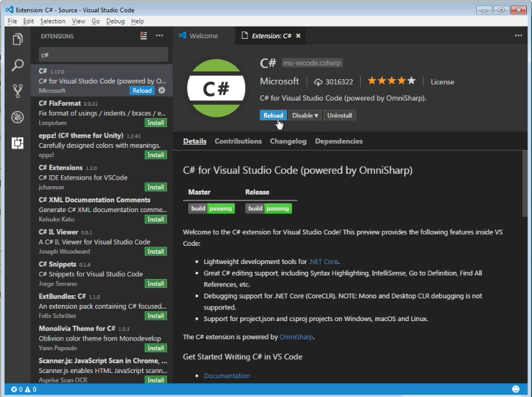Click the gear icon for C# extension
532x397 pixels.
pyautogui.click(x=162, y=90)
